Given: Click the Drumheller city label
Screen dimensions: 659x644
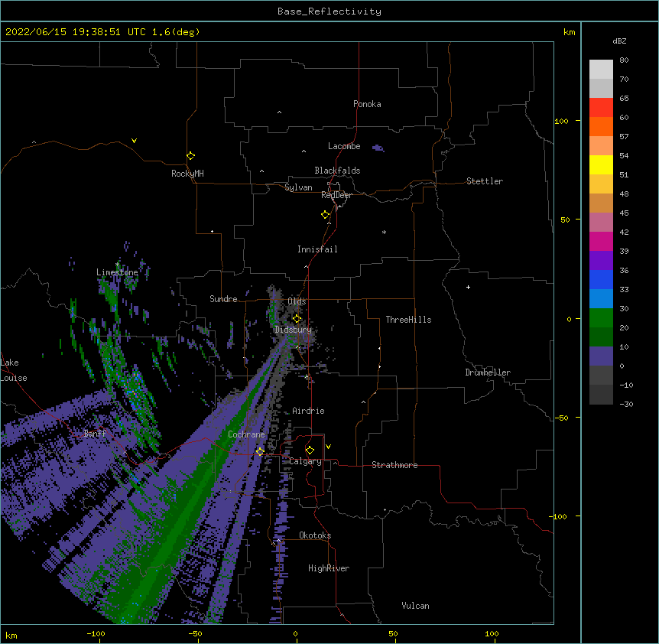Looking at the screenshot, I should click(488, 372).
